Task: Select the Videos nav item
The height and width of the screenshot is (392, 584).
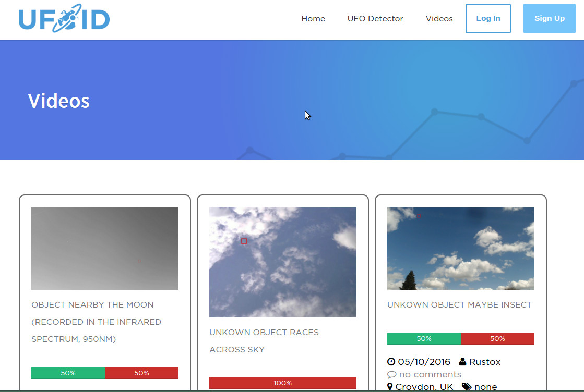Action: 439,19
